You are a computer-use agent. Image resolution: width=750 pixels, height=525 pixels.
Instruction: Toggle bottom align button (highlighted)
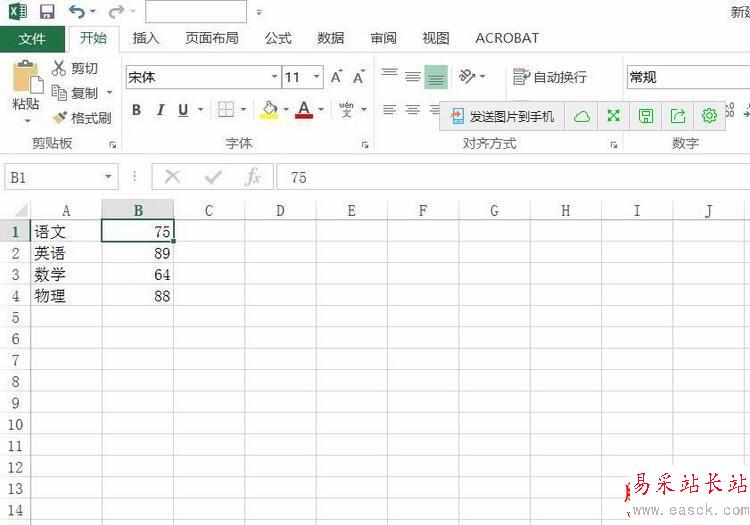click(x=436, y=77)
